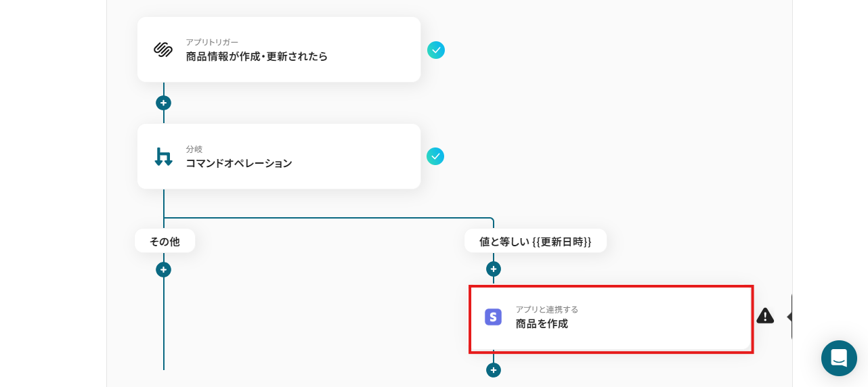Add a step below the app trigger

pyautogui.click(x=163, y=103)
